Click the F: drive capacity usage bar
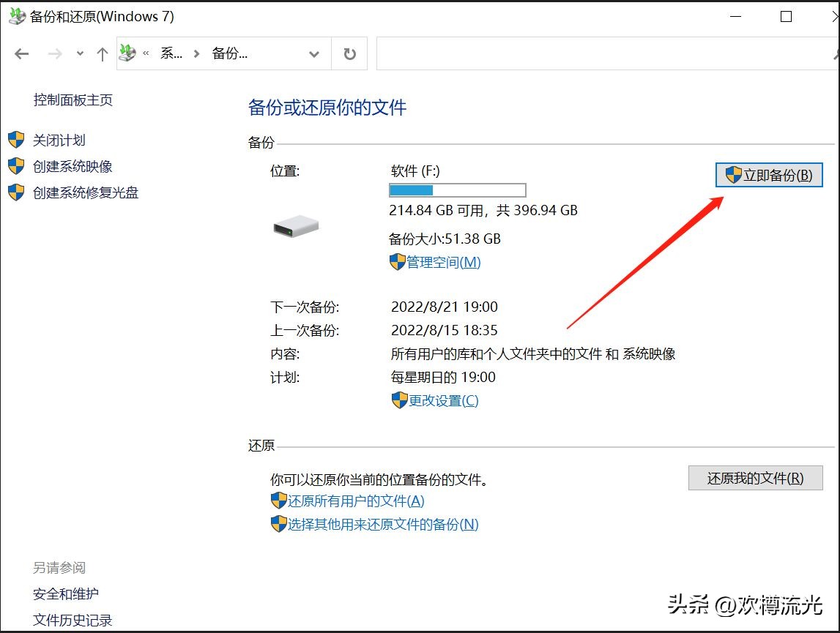Viewport: 840px width, 633px height. 457,190
